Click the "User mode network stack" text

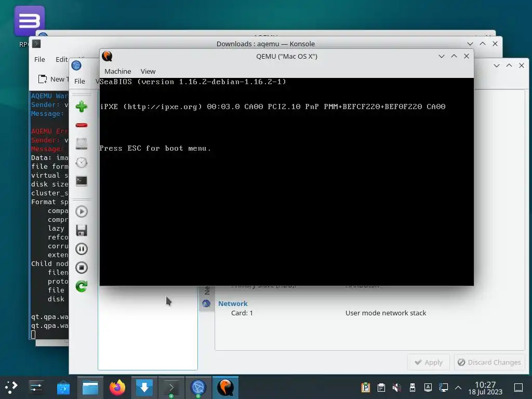click(x=385, y=313)
